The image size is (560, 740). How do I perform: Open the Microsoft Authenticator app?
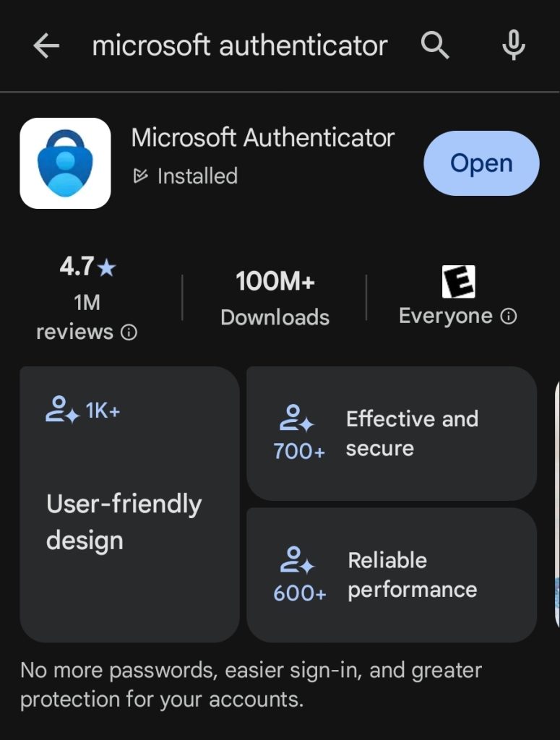[481, 163]
